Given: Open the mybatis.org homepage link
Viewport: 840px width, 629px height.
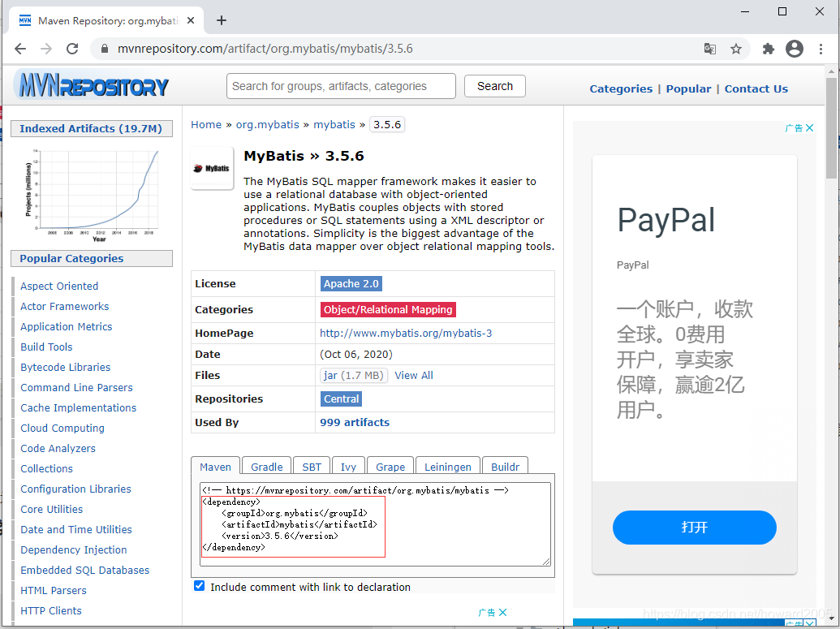Looking at the screenshot, I should click(x=406, y=334).
